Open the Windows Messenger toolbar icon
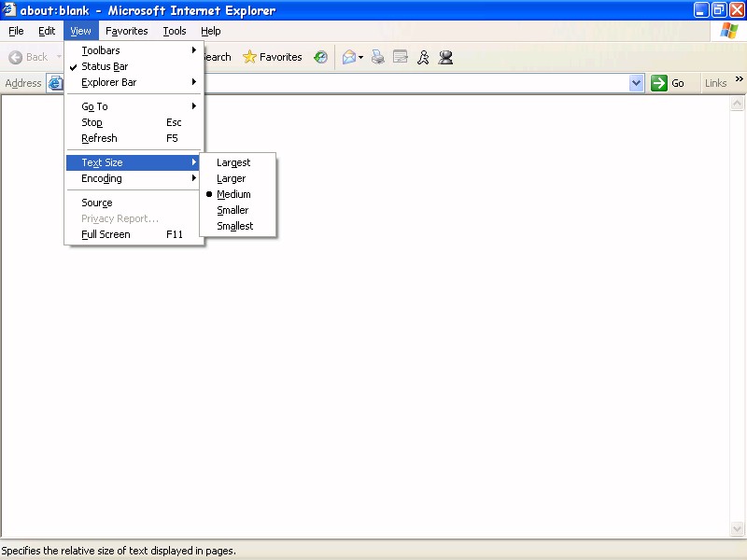Screen dimensions: 747x560 [x=445, y=57]
